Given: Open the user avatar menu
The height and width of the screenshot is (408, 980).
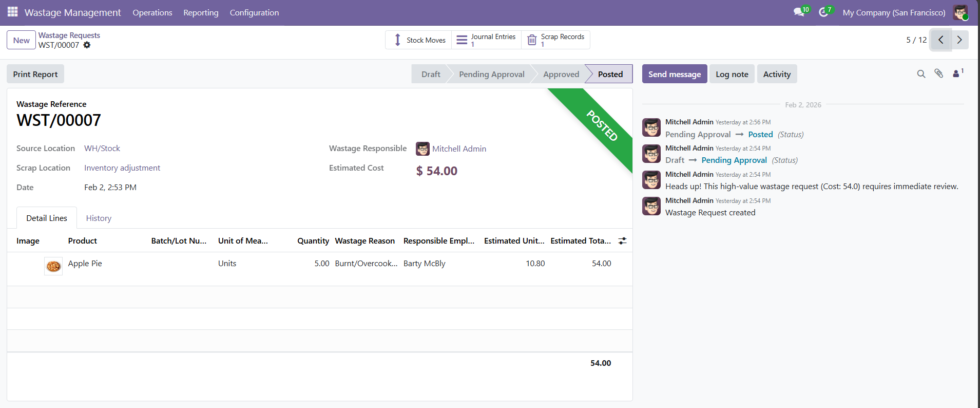Looking at the screenshot, I should pos(960,12).
